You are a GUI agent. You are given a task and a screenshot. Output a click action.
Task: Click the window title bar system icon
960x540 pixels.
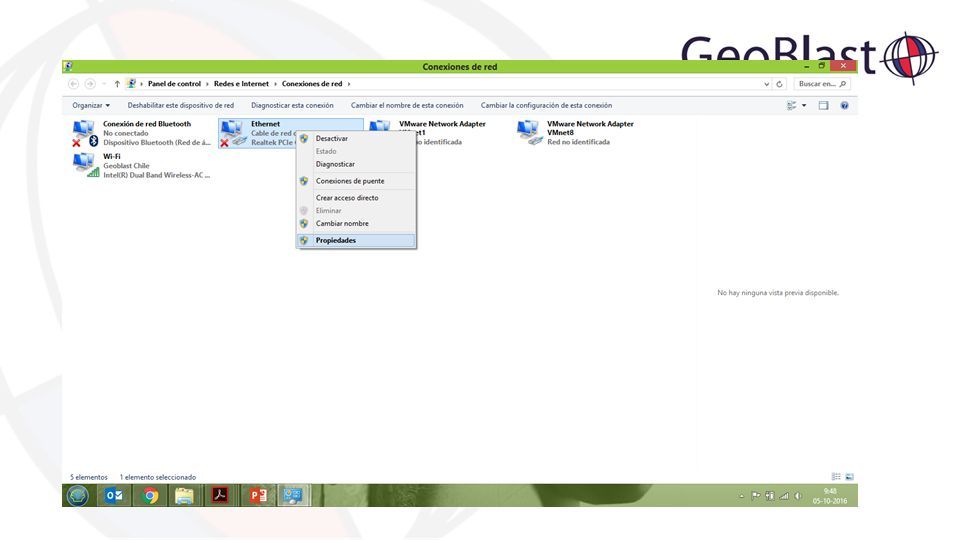point(68,66)
